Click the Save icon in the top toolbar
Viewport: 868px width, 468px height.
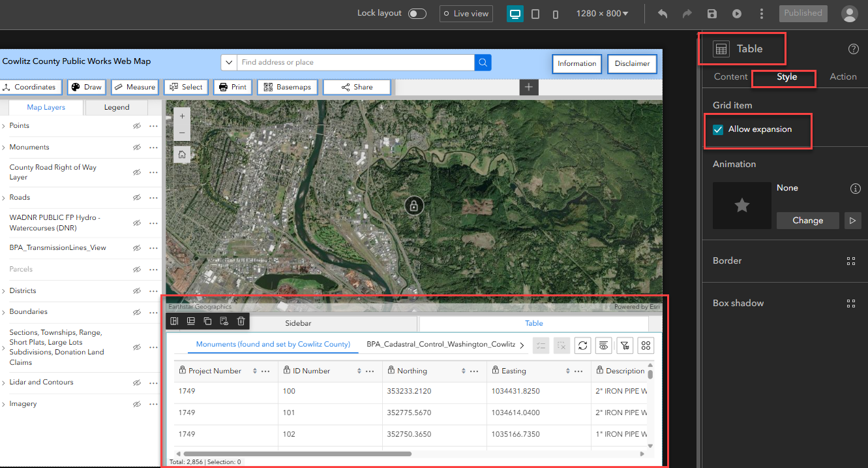tap(711, 13)
